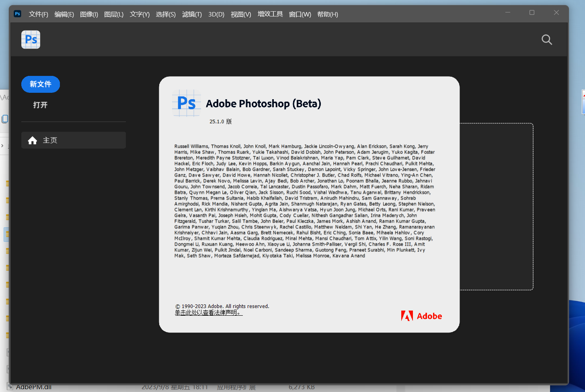Click the credits name Russell Williams
585x392 pixels.
coord(191,146)
